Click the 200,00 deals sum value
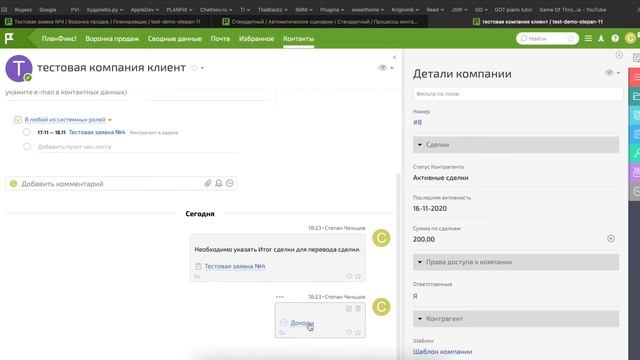640x360 pixels. [x=424, y=239]
